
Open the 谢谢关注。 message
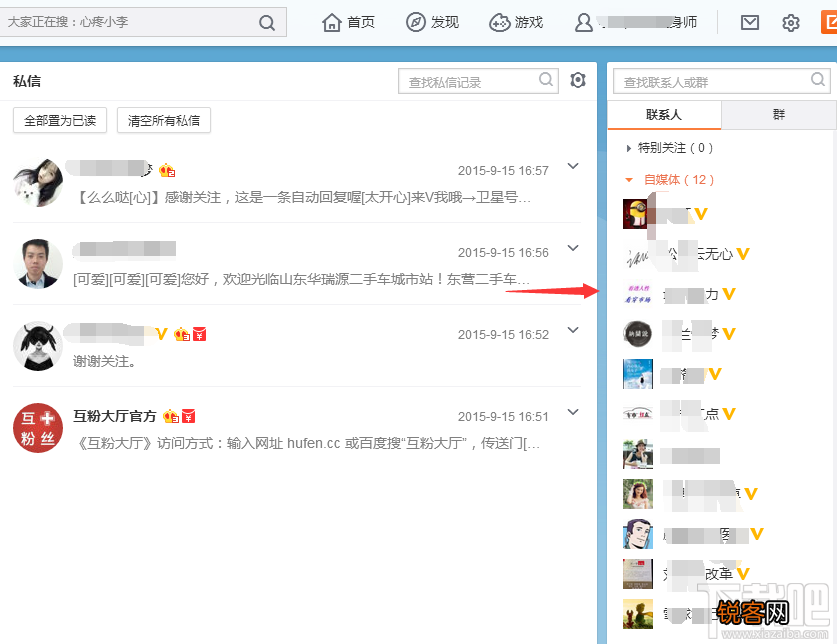(x=105, y=362)
